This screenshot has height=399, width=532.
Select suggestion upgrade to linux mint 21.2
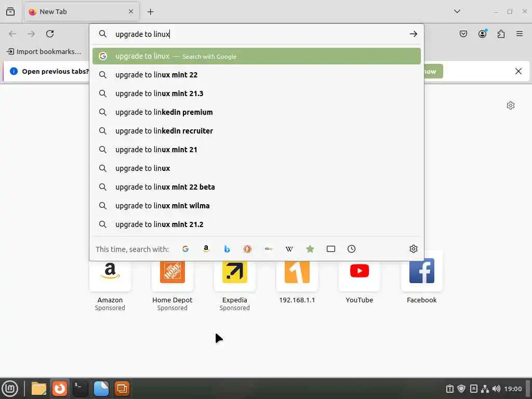click(x=256, y=224)
